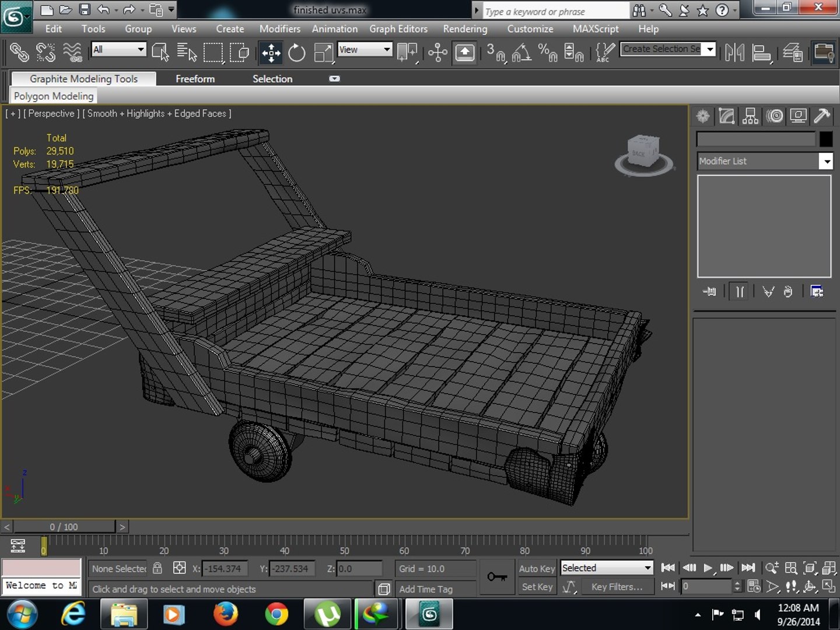
Task: Switch to the Freeform ribbon tab
Action: (195, 79)
